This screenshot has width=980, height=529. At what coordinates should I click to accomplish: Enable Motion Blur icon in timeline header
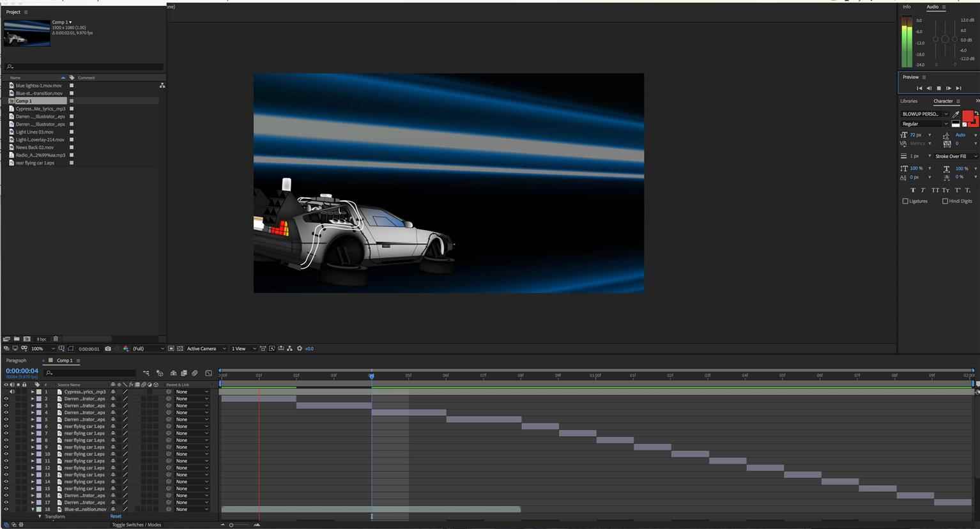(x=194, y=373)
